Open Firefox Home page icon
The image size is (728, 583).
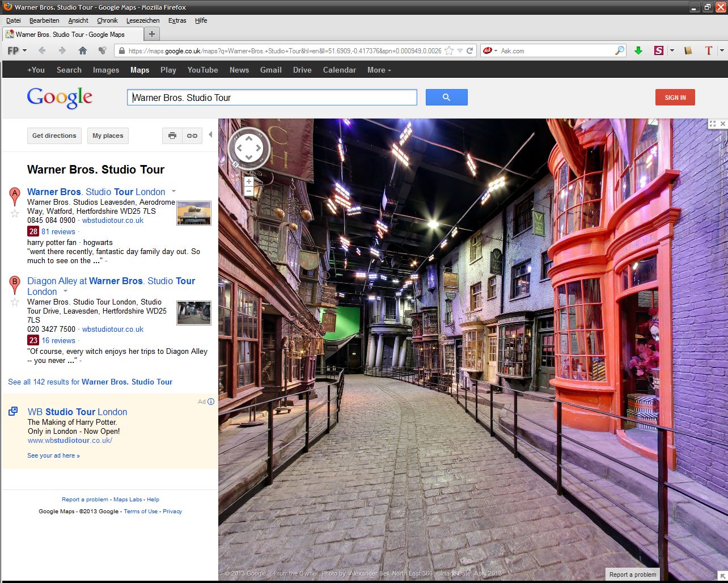coord(83,50)
